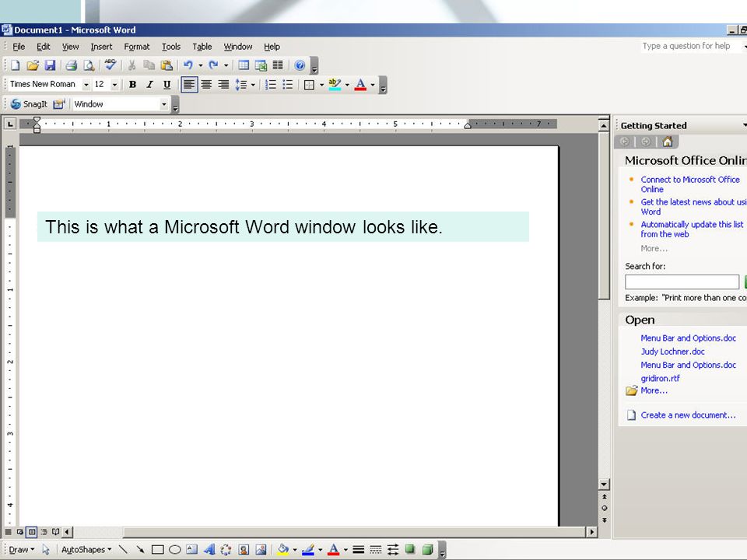Open the Columns toolbar icon

[278, 65]
